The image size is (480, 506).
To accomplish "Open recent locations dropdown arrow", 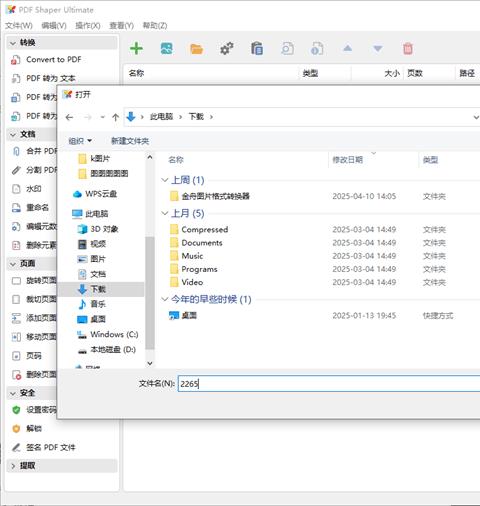I will (103, 117).
